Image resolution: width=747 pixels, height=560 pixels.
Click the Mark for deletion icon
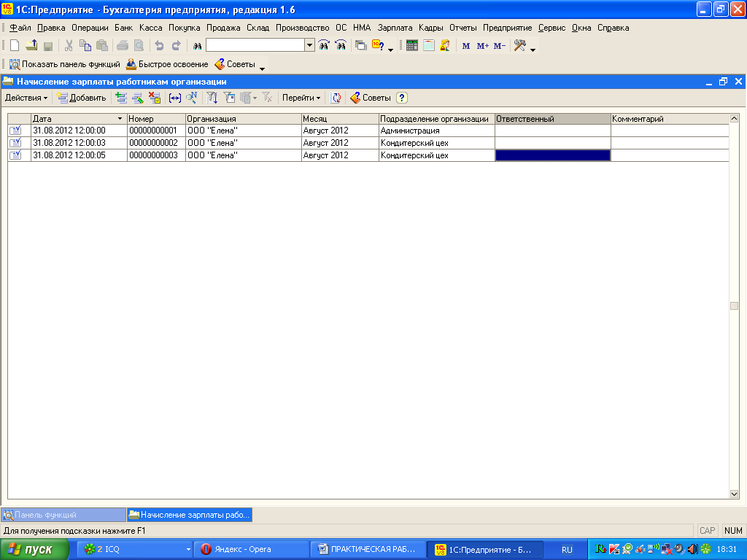click(155, 98)
